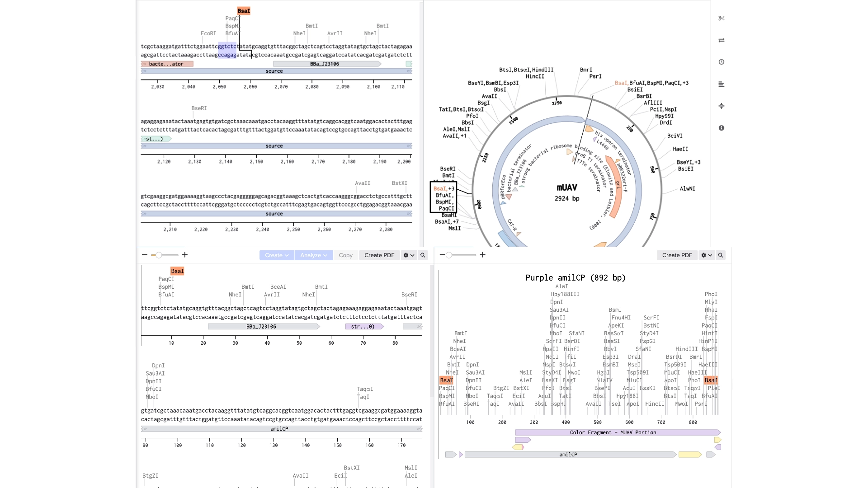Select the str...0) annotation arrow
This screenshot has width=868, height=488.
coord(364,327)
